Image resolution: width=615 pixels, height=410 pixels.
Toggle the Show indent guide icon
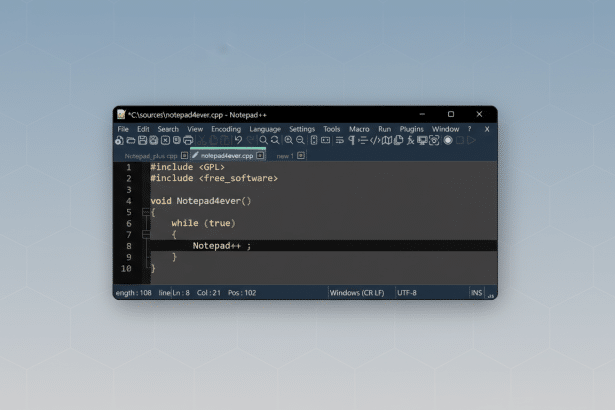pyautogui.click(x=363, y=140)
